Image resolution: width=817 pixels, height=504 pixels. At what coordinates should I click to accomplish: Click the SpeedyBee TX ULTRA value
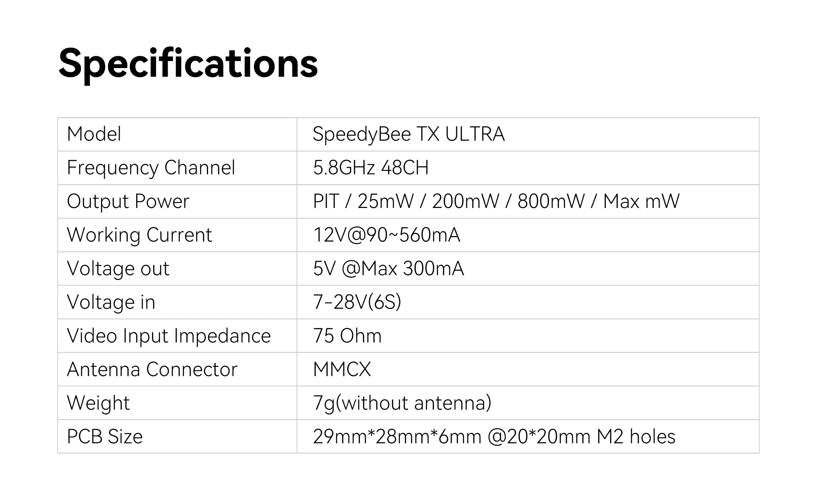click(408, 134)
